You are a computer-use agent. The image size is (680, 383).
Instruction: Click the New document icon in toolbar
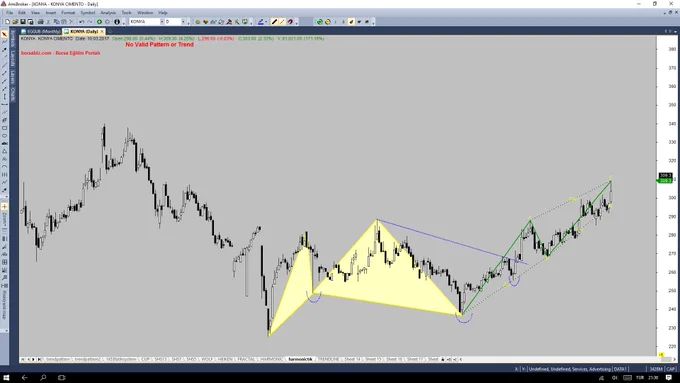click(7, 22)
